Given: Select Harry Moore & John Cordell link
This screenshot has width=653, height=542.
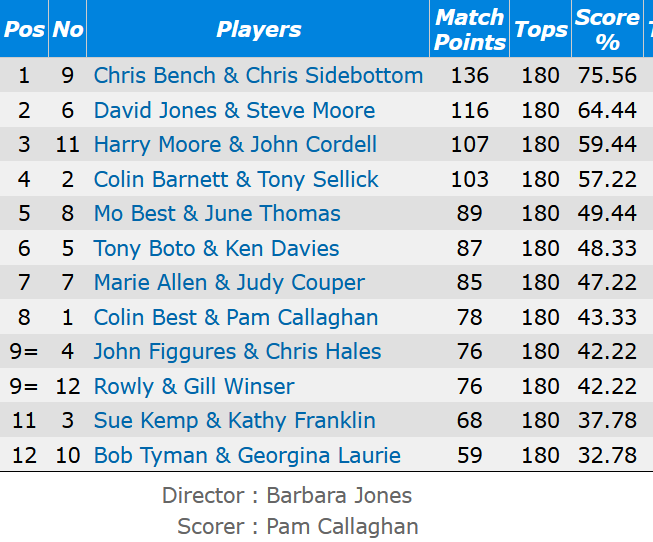Looking at the screenshot, I should point(235,145).
